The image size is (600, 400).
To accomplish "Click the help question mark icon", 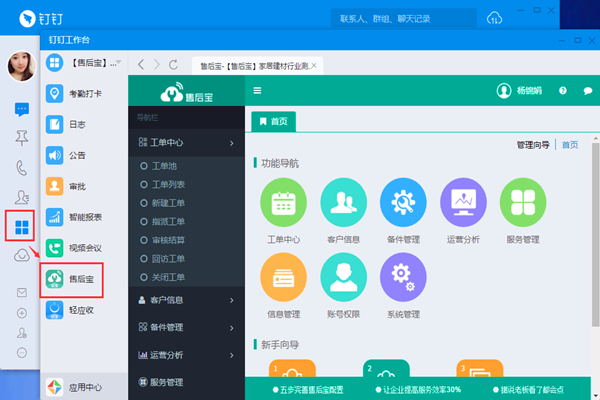I will pos(562,91).
